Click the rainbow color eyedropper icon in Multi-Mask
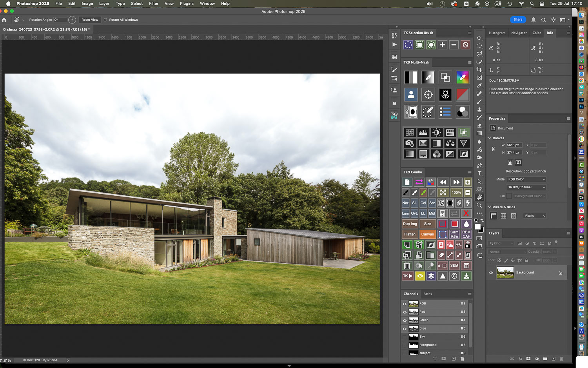 [x=463, y=77]
